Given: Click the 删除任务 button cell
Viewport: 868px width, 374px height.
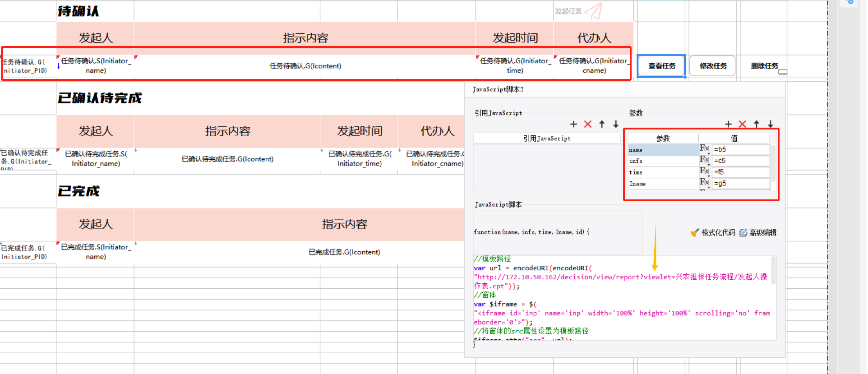Looking at the screenshot, I should (x=765, y=66).
